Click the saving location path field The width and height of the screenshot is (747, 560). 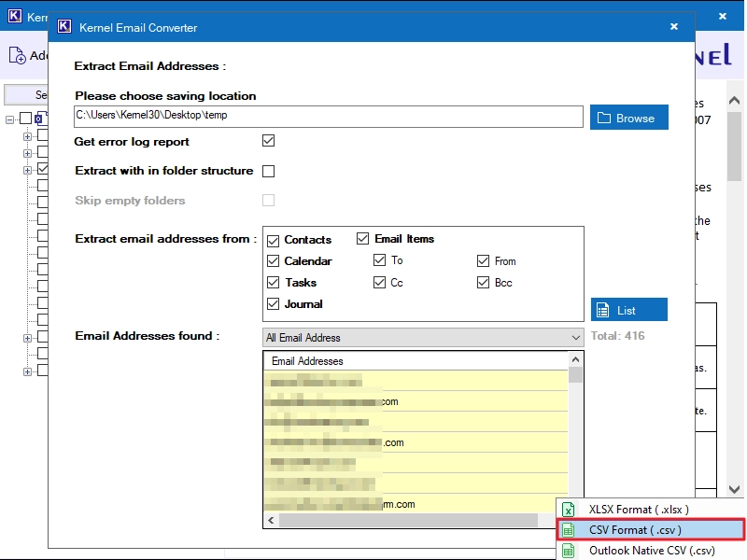coord(329,117)
